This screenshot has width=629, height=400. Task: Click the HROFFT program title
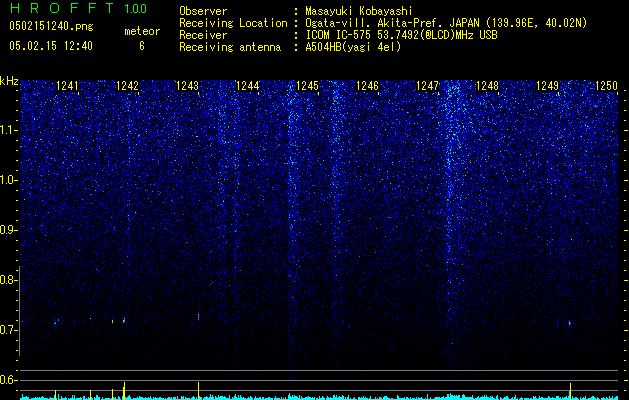63,8
